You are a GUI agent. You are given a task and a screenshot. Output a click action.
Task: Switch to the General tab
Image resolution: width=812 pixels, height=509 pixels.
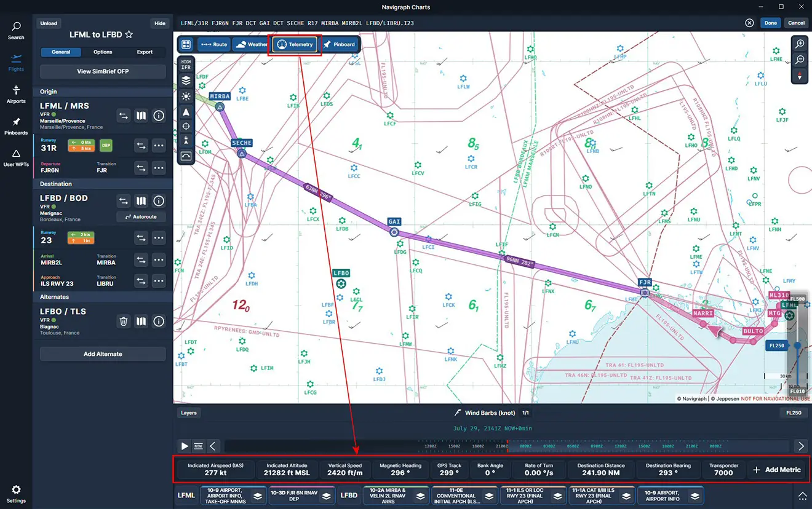click(x=61, y=52)
